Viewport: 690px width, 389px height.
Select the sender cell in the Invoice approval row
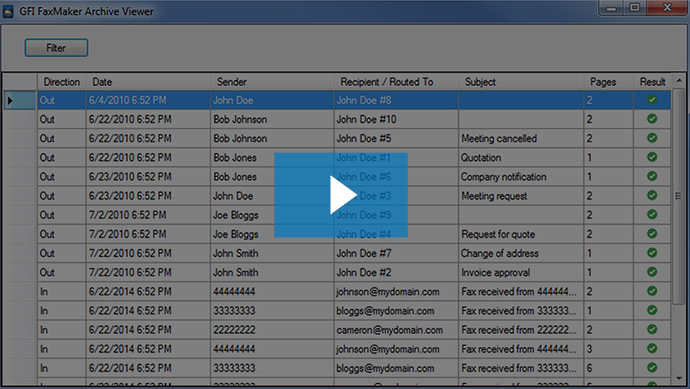pyautogui.click(x=272, y=272)
